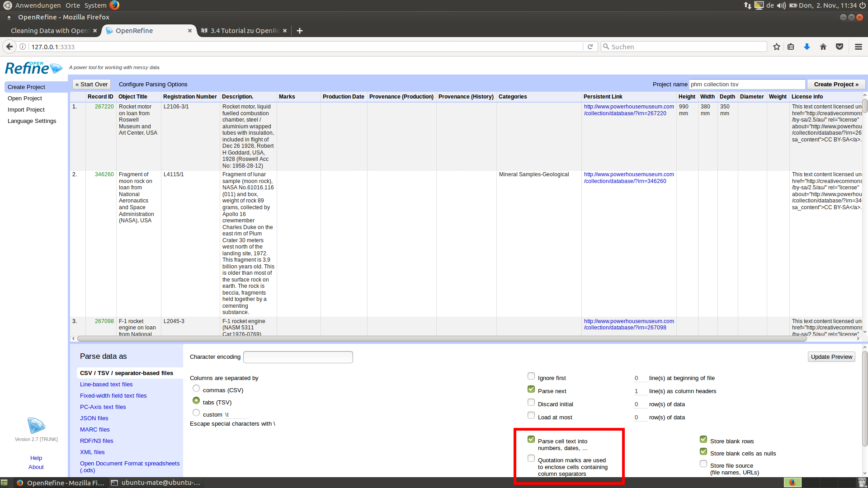
Task: Open the Pocket shield icon
Action: (x=839, y=47)
